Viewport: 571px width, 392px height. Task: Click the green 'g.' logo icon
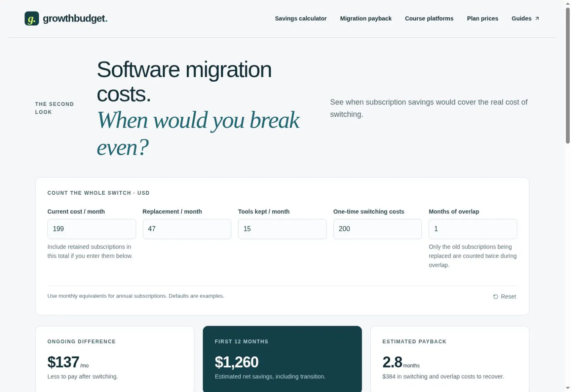[32, 19]
